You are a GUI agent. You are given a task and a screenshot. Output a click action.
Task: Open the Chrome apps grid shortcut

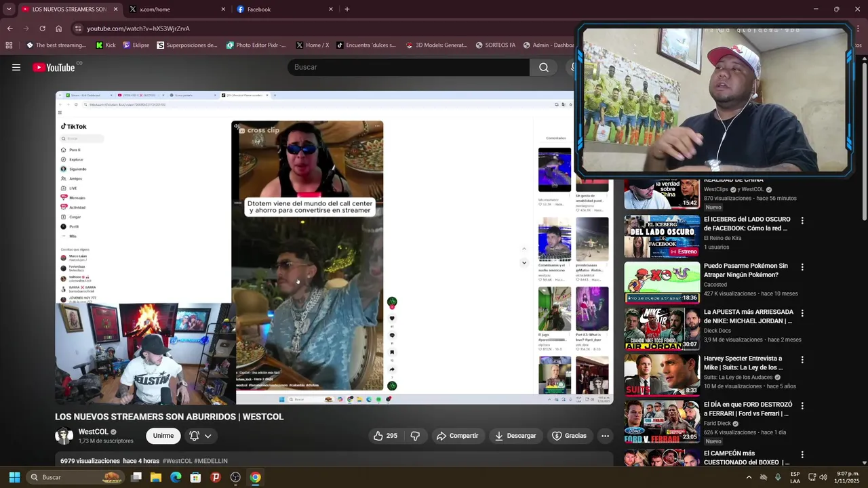[9, 45]
